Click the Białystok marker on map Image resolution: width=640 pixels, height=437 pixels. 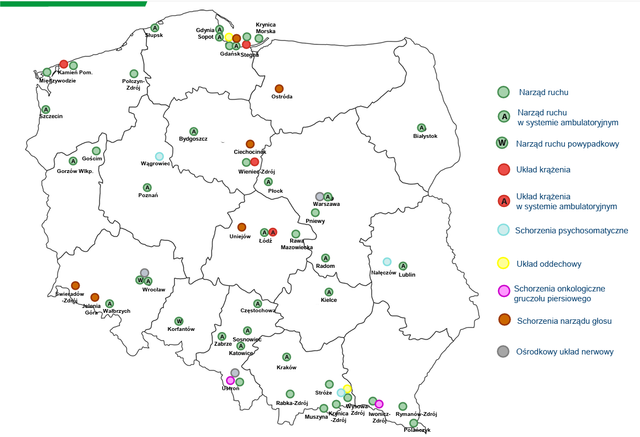[422, 128]
